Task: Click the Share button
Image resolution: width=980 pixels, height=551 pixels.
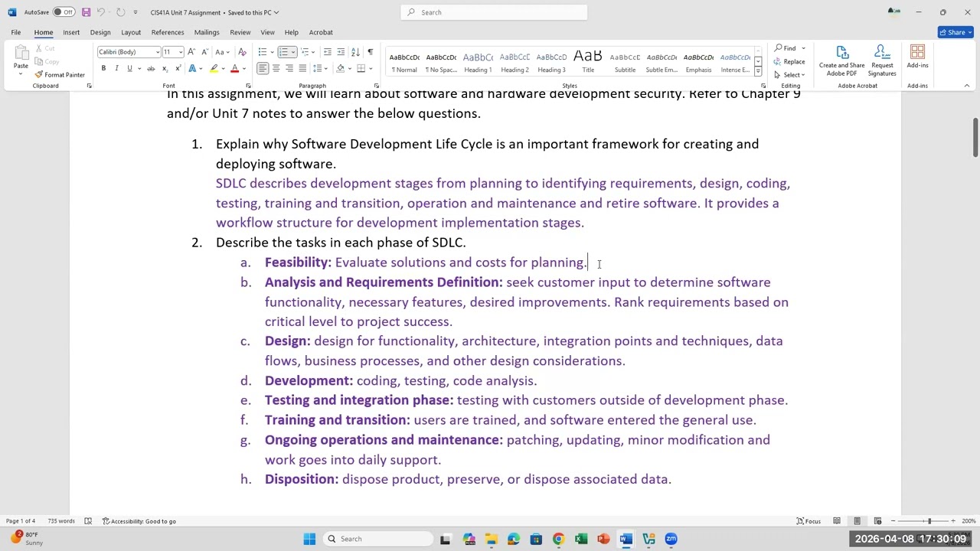Action: 955,32
